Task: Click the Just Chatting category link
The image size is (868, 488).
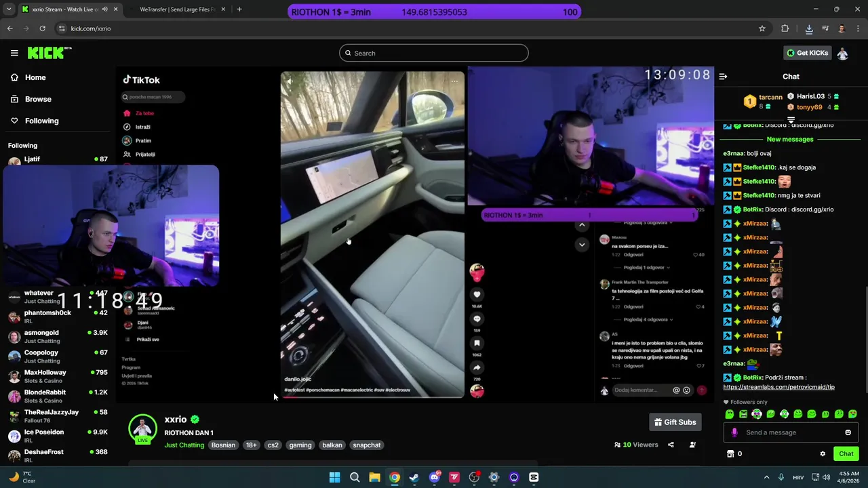Action: click(184, 445)
